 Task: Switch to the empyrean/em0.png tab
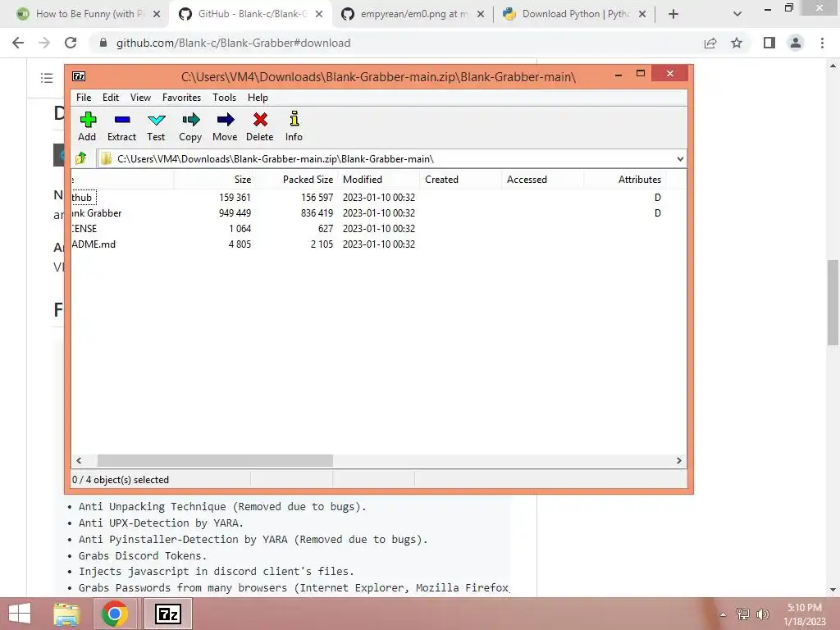(x=413, y=14)
